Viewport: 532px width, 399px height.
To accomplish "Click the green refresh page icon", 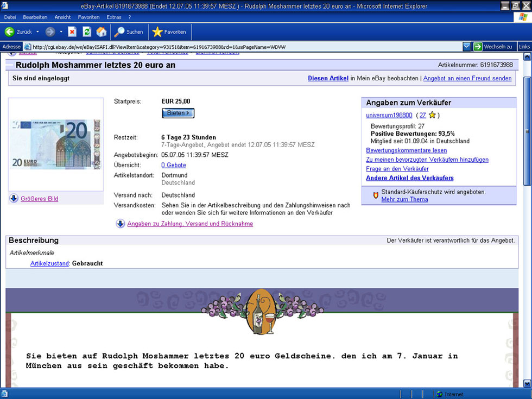I will [x=87, y=32].
